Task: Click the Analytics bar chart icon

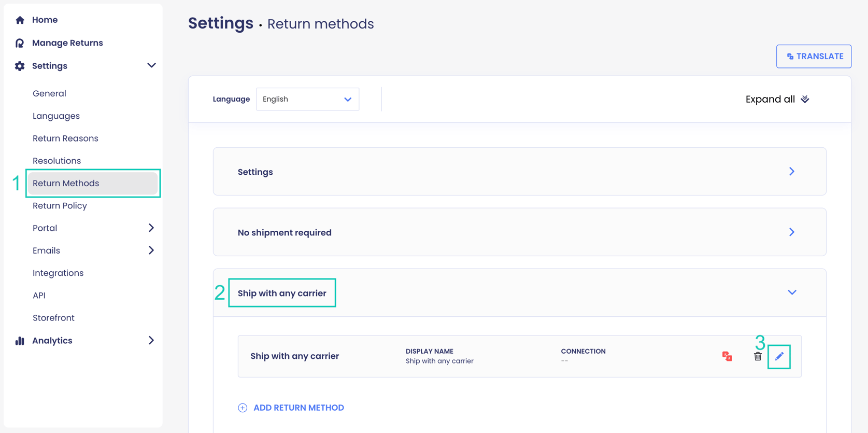Action: click(20, 341)
